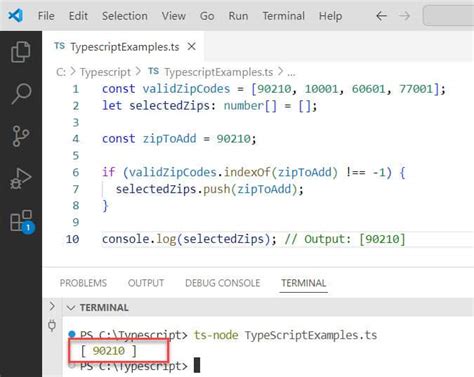Open the Run menu

click(x=238, y=16)
